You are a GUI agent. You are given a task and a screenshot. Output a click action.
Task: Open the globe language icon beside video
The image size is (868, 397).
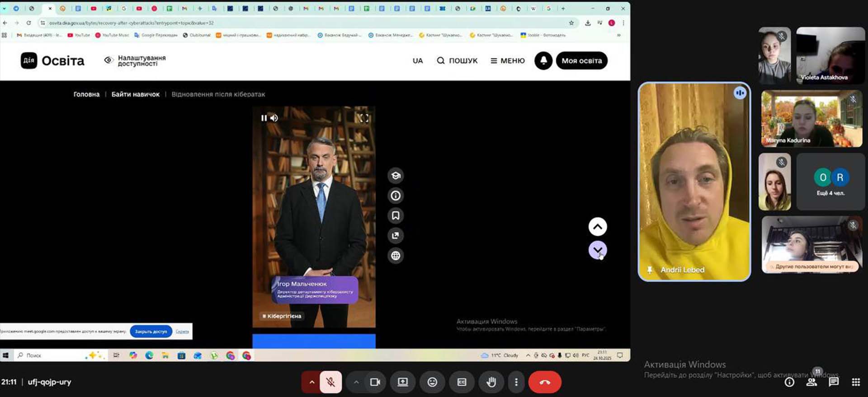pyautogui.click(x=396, y=256)
